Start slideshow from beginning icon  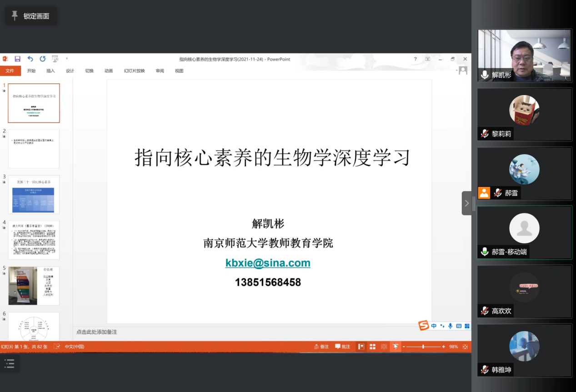click(55, 59)
